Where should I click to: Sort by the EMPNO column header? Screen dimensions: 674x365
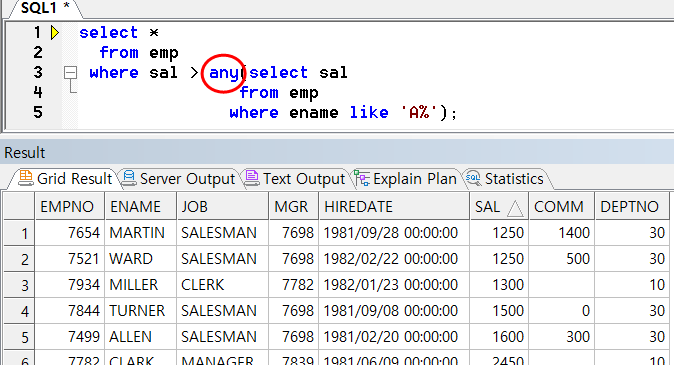coord(69,207)
